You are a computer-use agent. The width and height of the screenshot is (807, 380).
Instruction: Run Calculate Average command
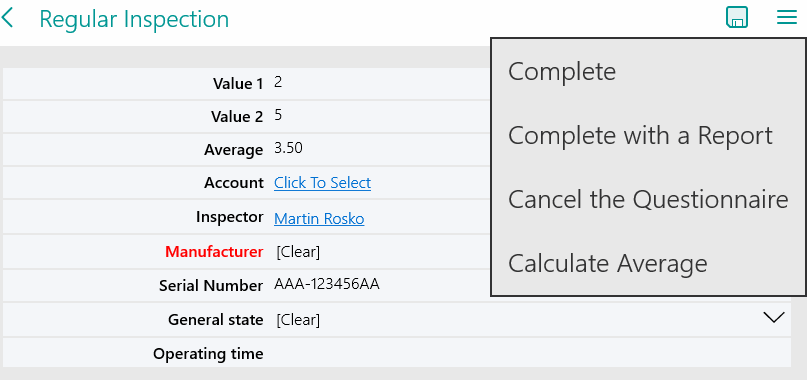[608, 263]
